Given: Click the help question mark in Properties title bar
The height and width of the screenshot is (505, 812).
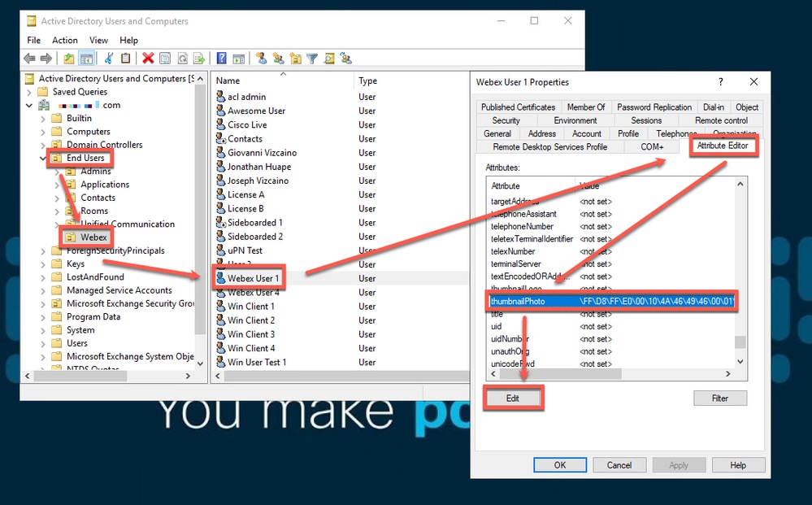Looking at the screenshot, I should [x=720, y=82].
